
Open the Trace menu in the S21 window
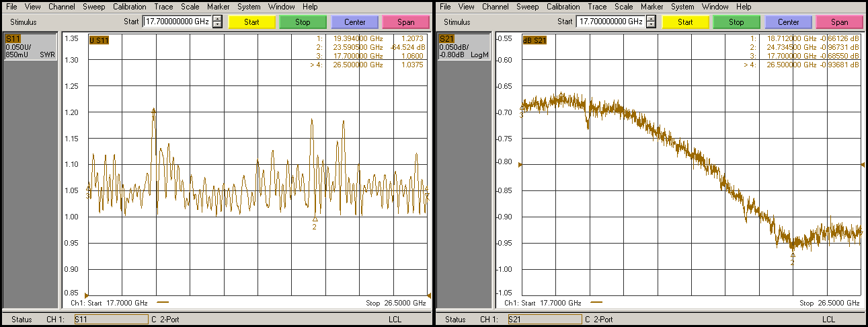click(597, 7)
